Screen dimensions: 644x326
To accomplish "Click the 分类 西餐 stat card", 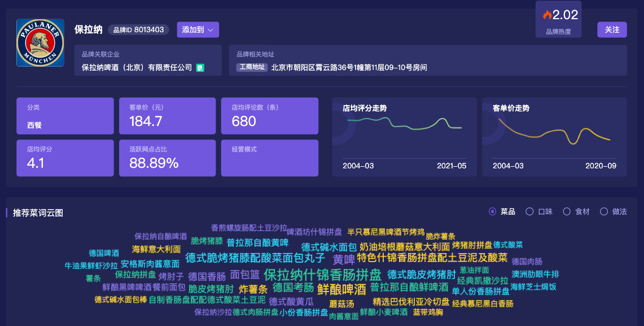I will tap(65, 116).
